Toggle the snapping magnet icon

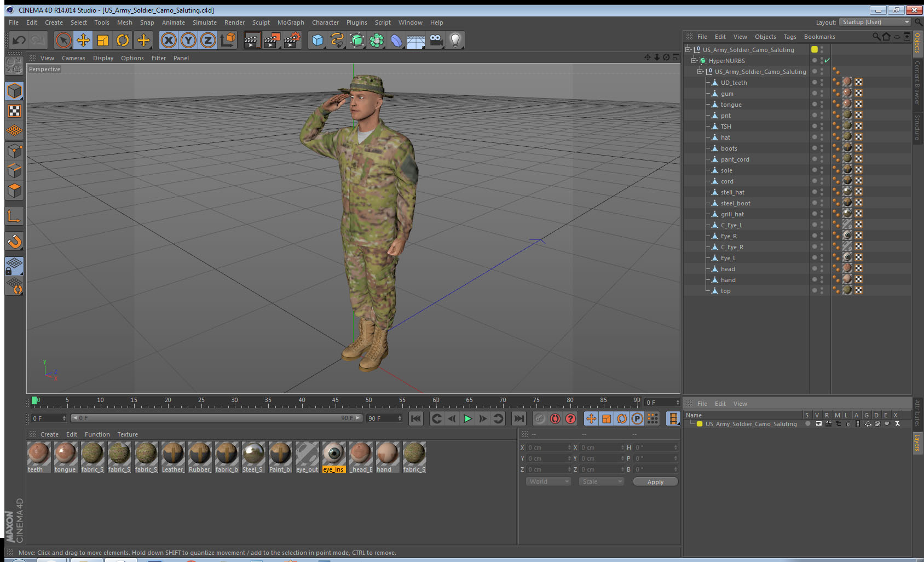[14, 241]
